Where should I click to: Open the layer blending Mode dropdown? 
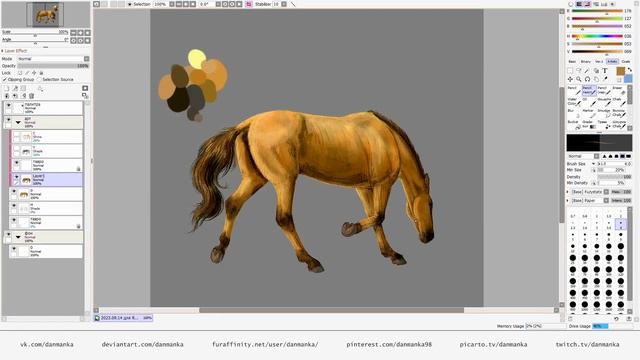pos(53,59)
